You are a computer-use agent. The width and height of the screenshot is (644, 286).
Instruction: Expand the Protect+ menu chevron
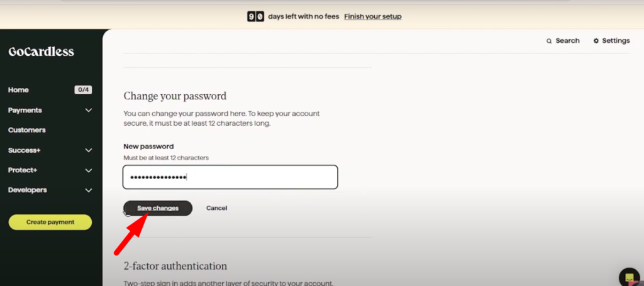tap(88, 170)
